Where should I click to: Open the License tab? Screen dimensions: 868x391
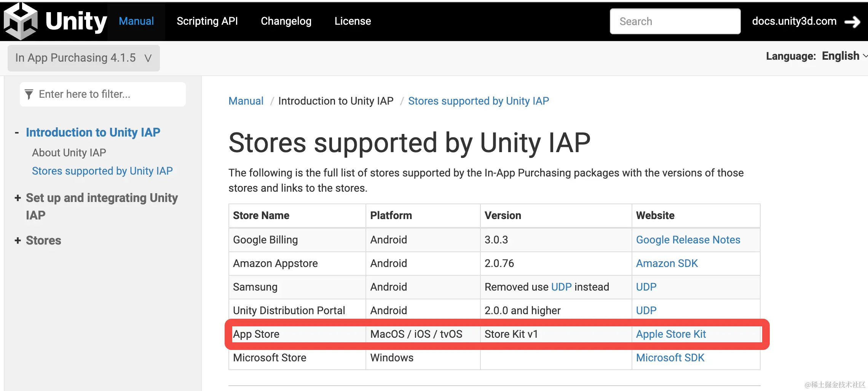coord(353,21)
